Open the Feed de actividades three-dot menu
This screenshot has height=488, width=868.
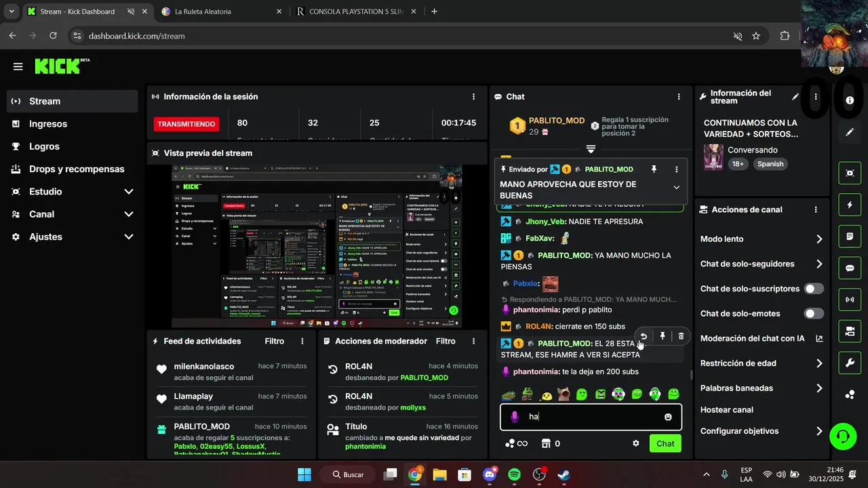coord(302,342)
